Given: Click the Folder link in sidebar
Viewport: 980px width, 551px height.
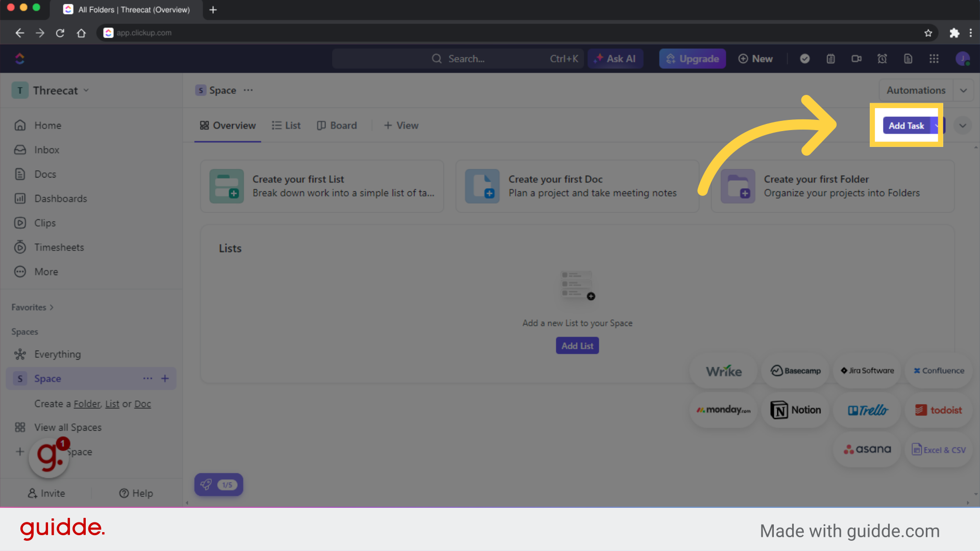Looking at the screenshot, I should (x=87, y=404).
